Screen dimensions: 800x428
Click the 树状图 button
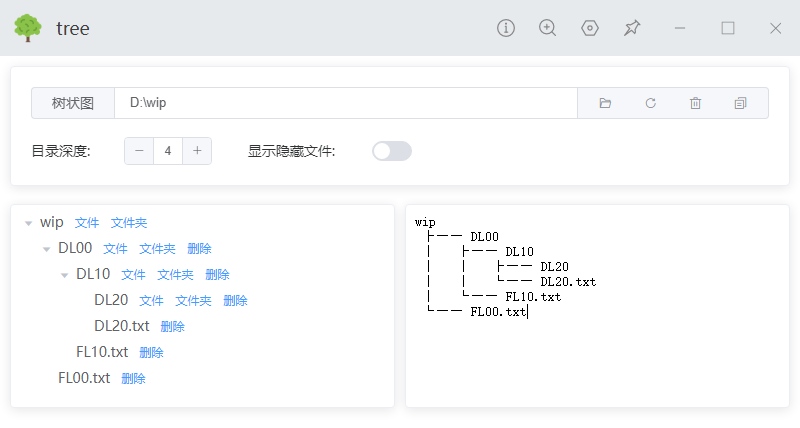tap(73, 103)
